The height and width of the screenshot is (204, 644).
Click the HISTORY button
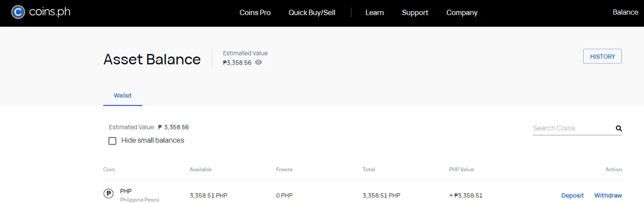coord(602,56)
